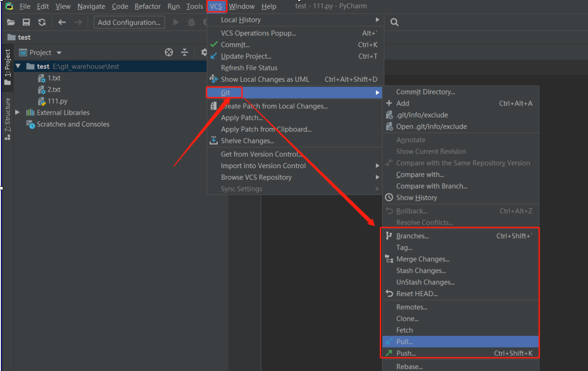
Task: Click the Back navigation arrow in toolbar
Action: 62,22
